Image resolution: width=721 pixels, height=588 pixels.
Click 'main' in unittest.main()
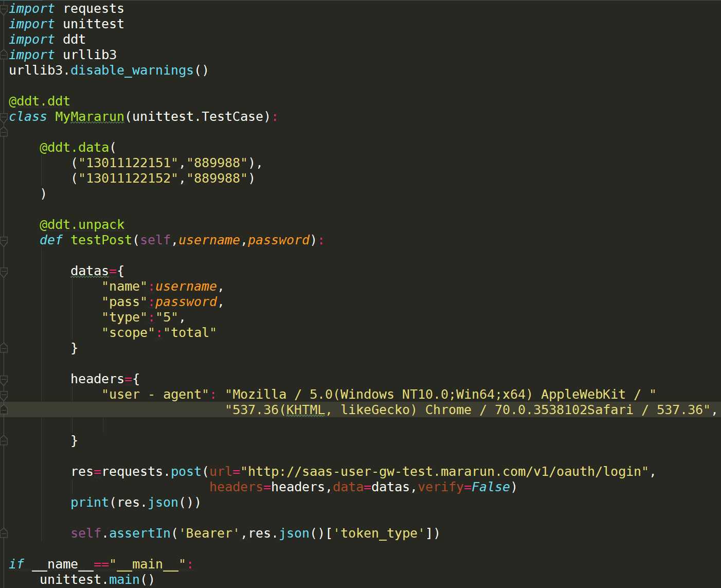[124, 580]
